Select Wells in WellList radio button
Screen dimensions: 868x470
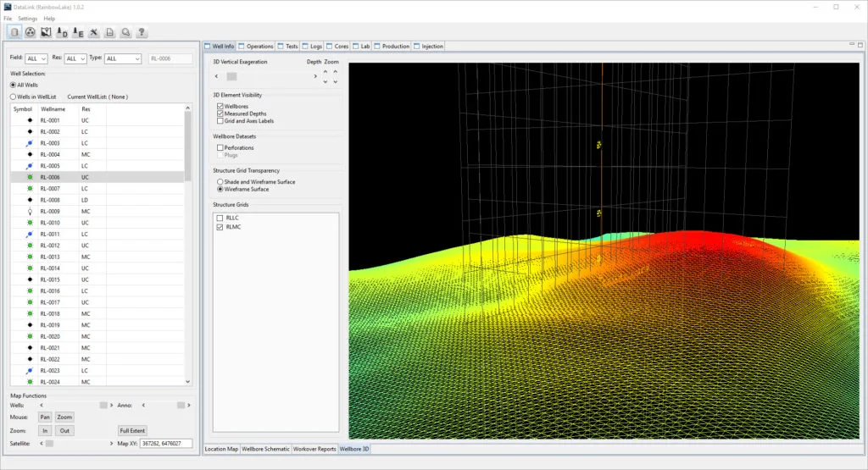coord(14,97)
